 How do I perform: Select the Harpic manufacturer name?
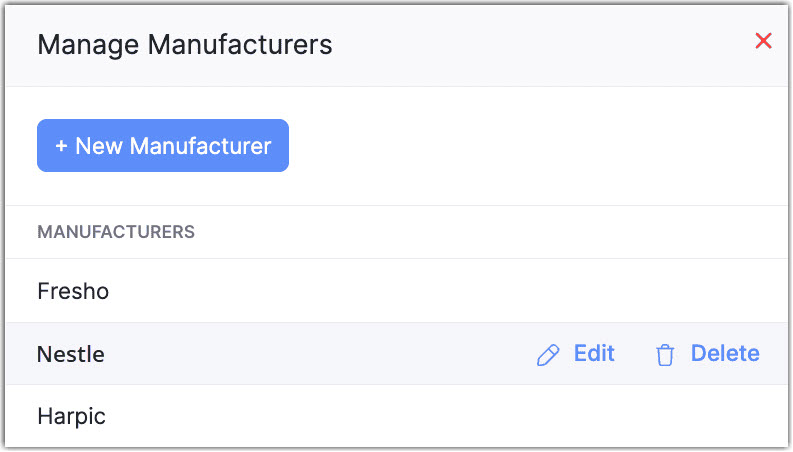71,416
